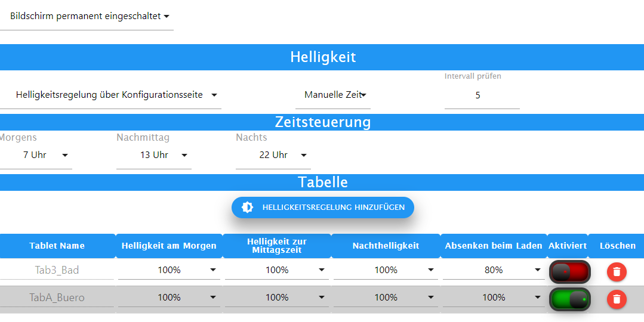Disable the green Aktiviert switch for TabA_Buero
Screen dimensions: 644x322
pos(569,299)
